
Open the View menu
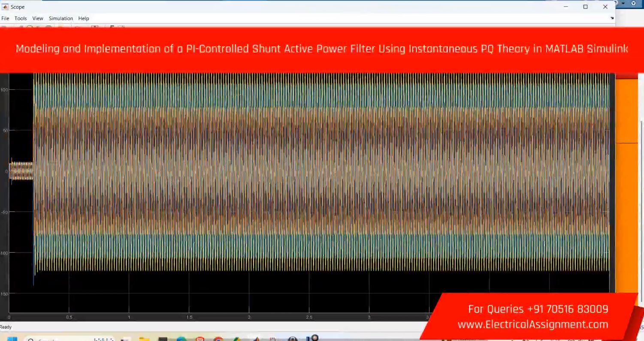point(38,18)
